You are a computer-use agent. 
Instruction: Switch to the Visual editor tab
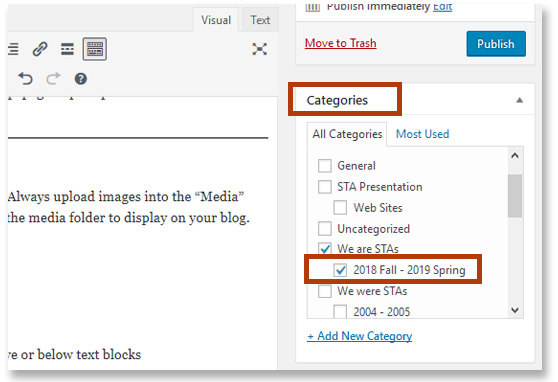[216, 20]
